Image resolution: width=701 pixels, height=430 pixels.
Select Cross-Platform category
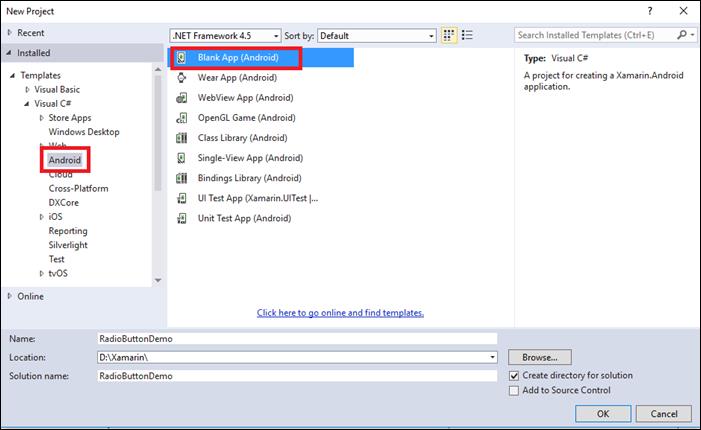(78, 188)
